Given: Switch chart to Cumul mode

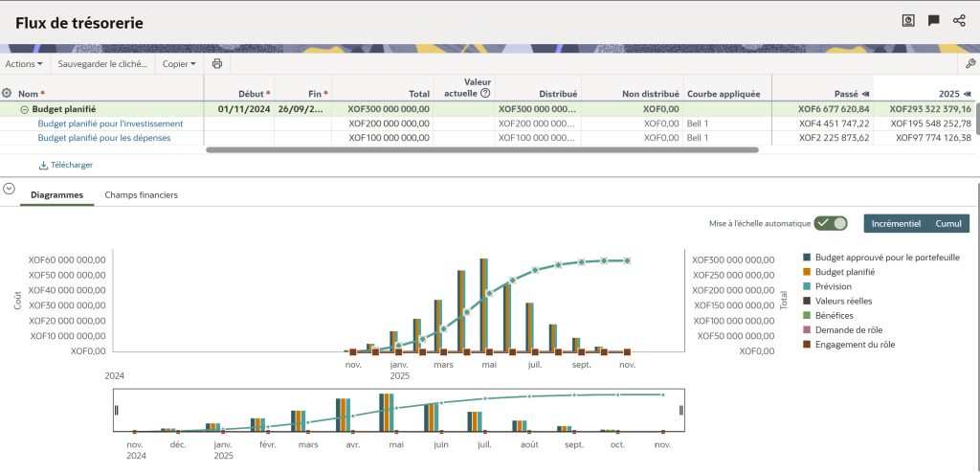Looking at the screenshot, I should click(949, 223).
